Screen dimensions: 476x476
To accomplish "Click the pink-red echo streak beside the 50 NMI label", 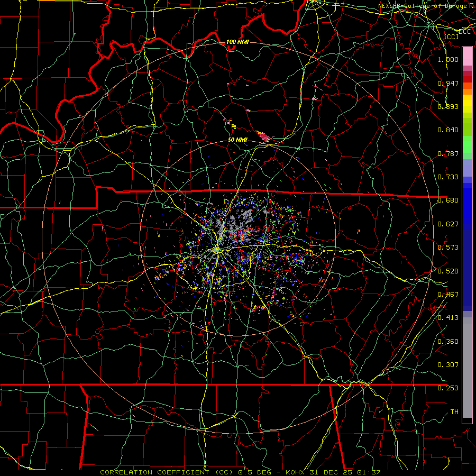I will (263, 136).
